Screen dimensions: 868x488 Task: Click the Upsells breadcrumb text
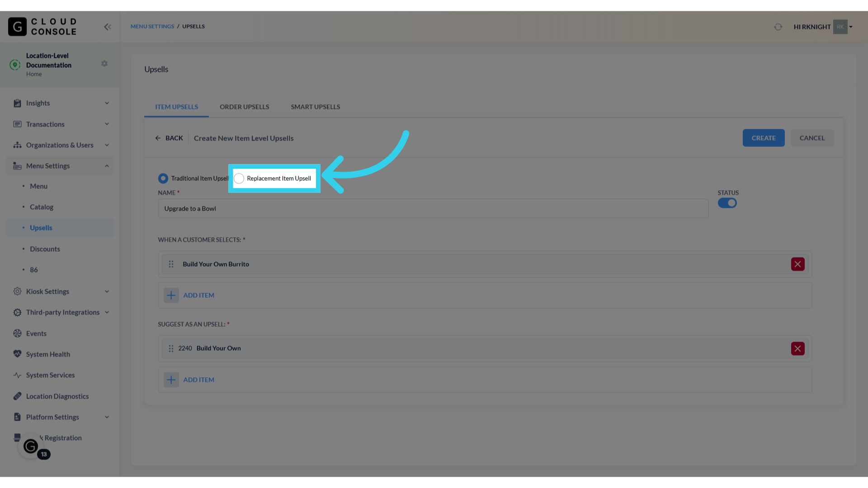[x=193, y=27]
